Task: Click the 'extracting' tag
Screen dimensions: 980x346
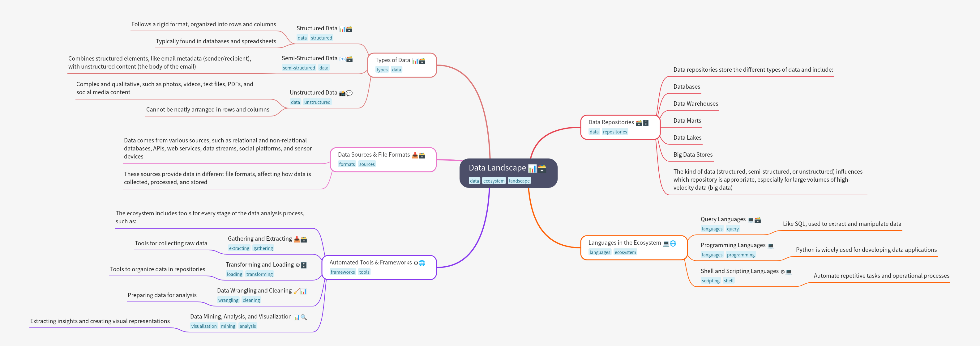Action: 239,248
